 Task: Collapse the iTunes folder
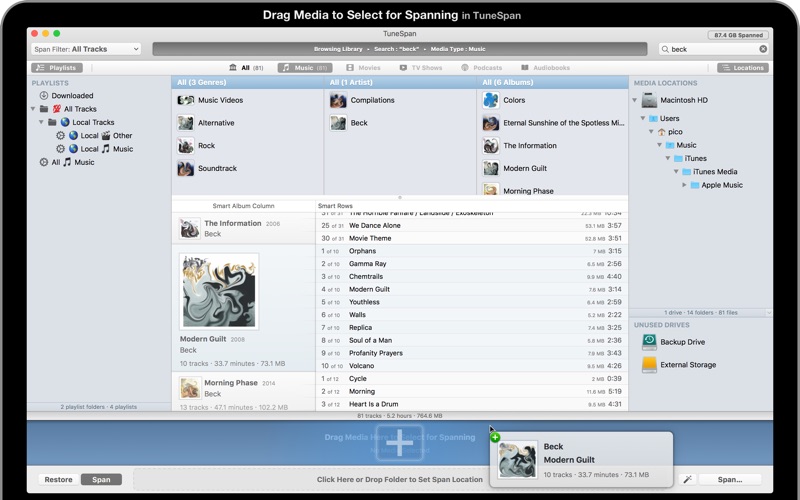coord(667,158)
